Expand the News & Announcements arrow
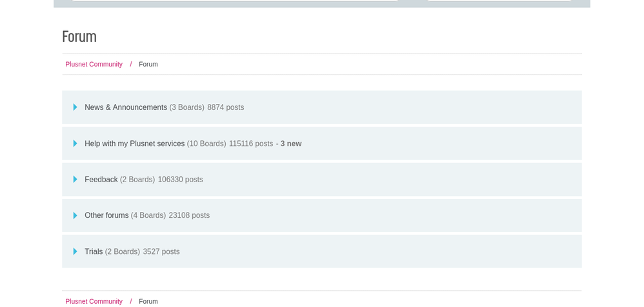The image size is (644, 307). (75, 107)
